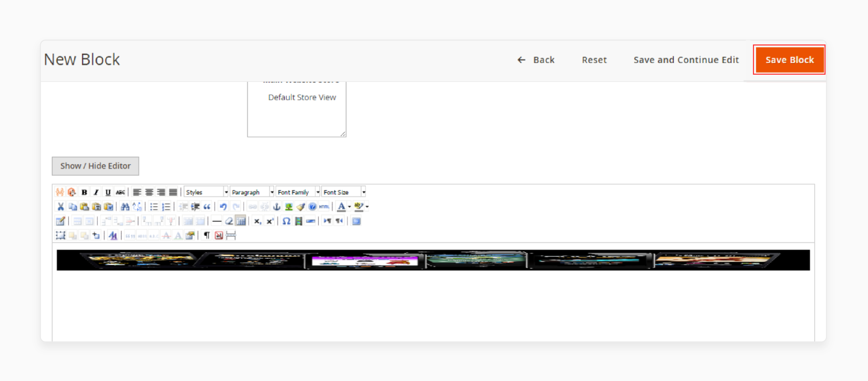This screenshot has height=381, width=868.
Task: Click the Paste icon
Action: (84, 206)
